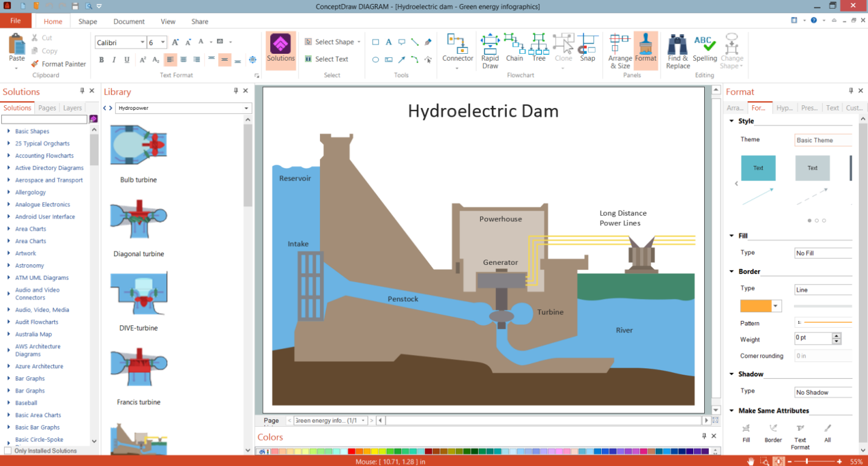The height and width of the screenshot is (466, 868).
Task: Expand the Basic Shapes solution
Action: tap(9, 131)
